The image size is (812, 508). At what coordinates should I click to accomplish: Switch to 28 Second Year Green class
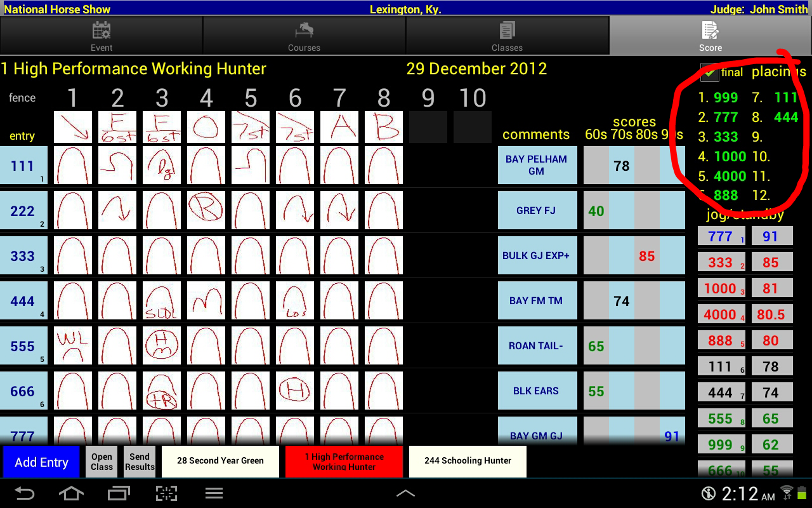220,461
